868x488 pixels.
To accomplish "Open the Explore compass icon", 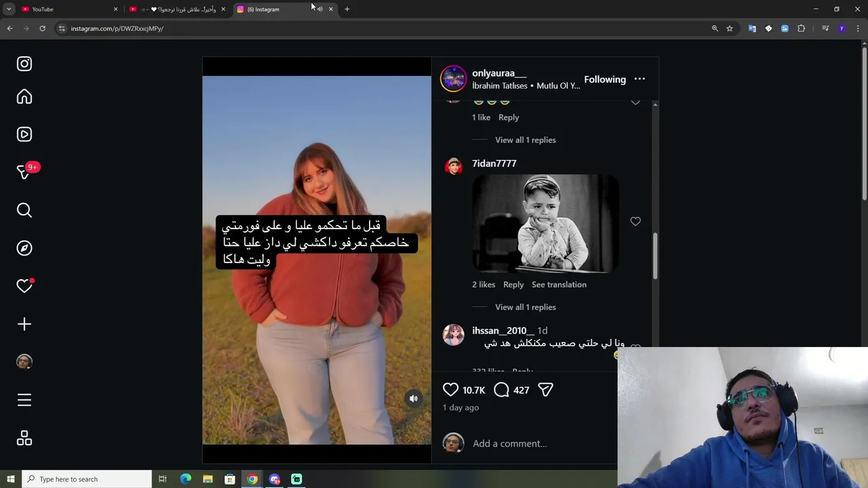I will point(24,248).
